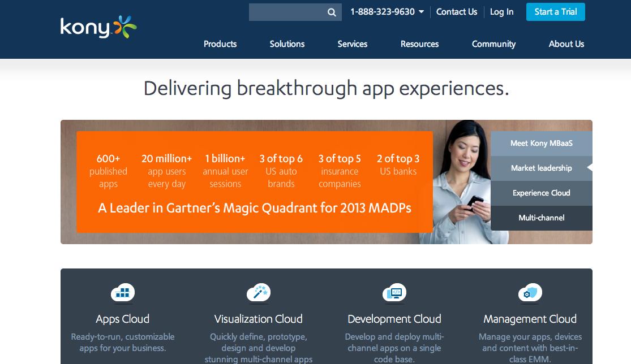Click the Log In link
This screenshot has width=631, height=364.
coord(501,12)
